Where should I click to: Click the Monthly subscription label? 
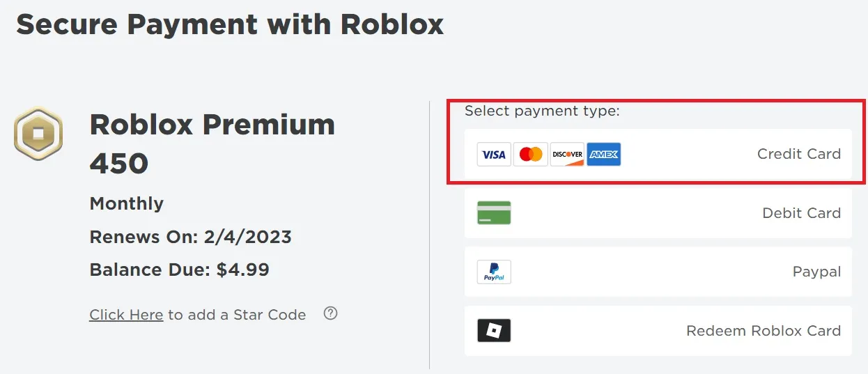pyautogui.click(x=127, y=204)
